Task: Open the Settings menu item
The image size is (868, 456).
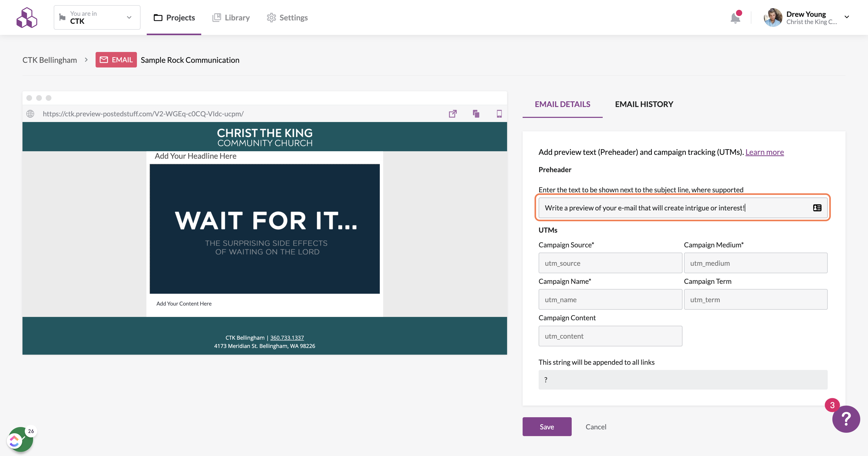Action: coord(288,18)
